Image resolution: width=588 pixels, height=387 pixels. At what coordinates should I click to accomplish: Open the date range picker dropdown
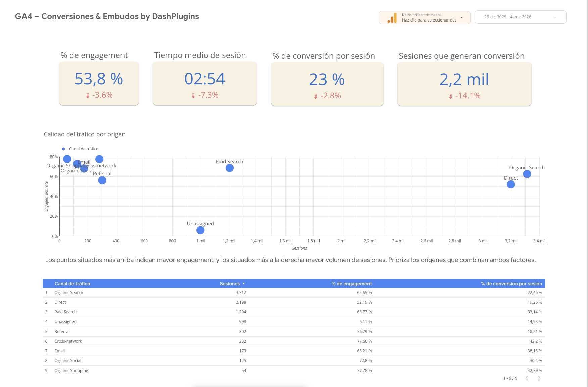(x=554, y=17)
